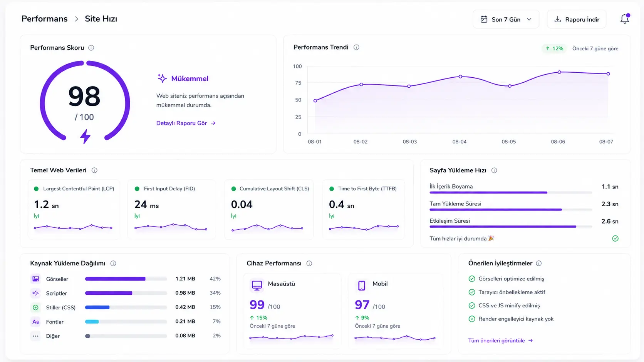Click the Fontlar Aa icon
This screenshot has width=644, height=362.
point(35,322)
